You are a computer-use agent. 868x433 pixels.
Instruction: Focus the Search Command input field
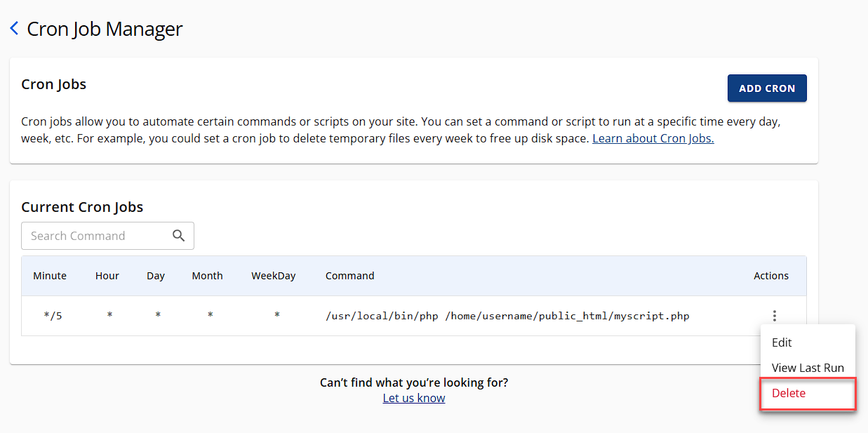[x=95, y=236]
